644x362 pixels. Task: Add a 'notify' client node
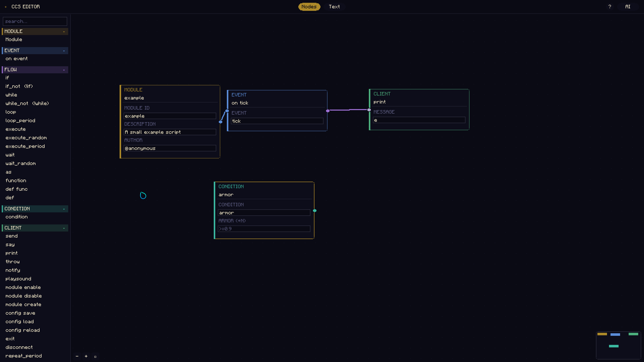[x=35, y=270]
